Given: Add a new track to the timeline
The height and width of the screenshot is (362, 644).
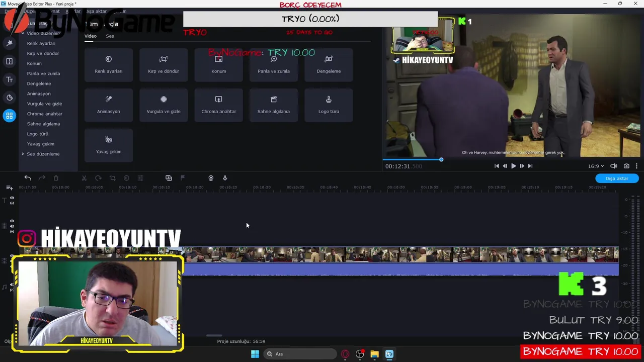Looking at the screenshot, I should click(9, 188).
